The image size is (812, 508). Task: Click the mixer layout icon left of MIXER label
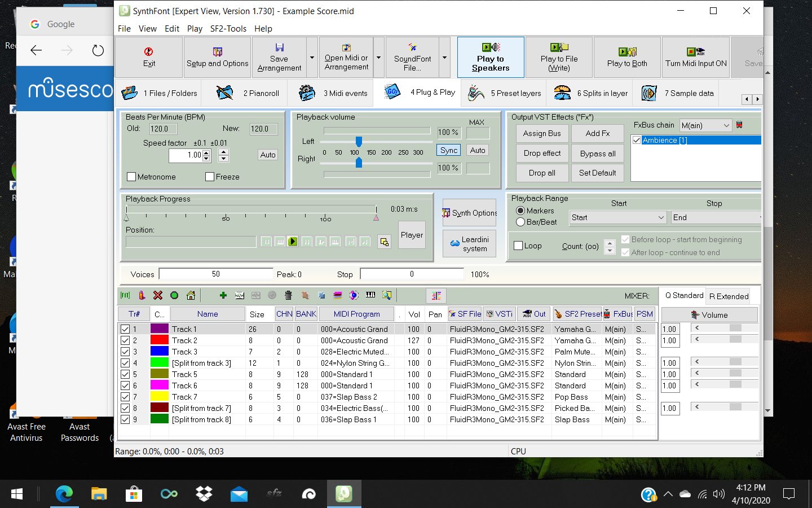pyautogui.click(x=436, y=295)
